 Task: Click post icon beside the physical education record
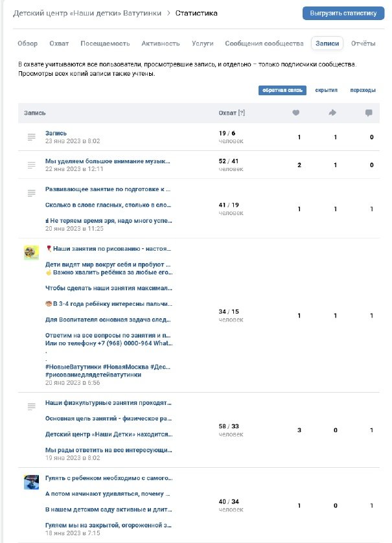point(31,406)
